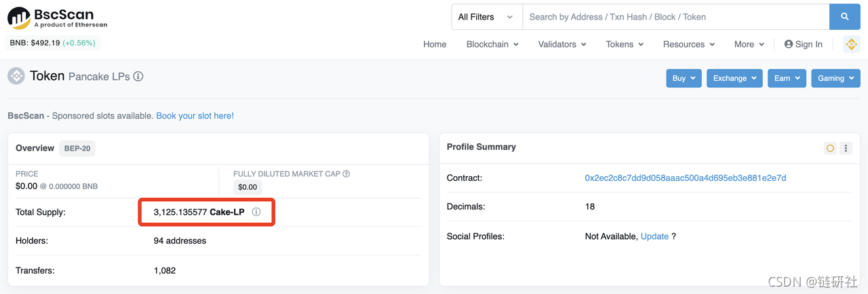Open the Exchange dropdown button

click(x=734, y=79)
